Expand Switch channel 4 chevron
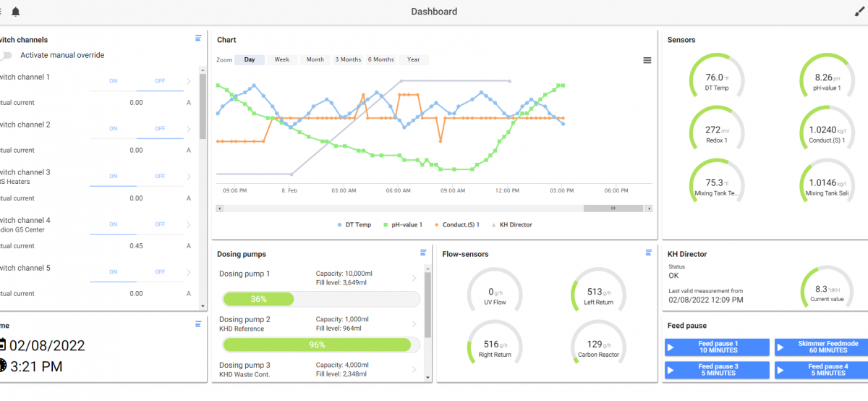The height and width of the screenshot is (401, 868). click(189, 224)
